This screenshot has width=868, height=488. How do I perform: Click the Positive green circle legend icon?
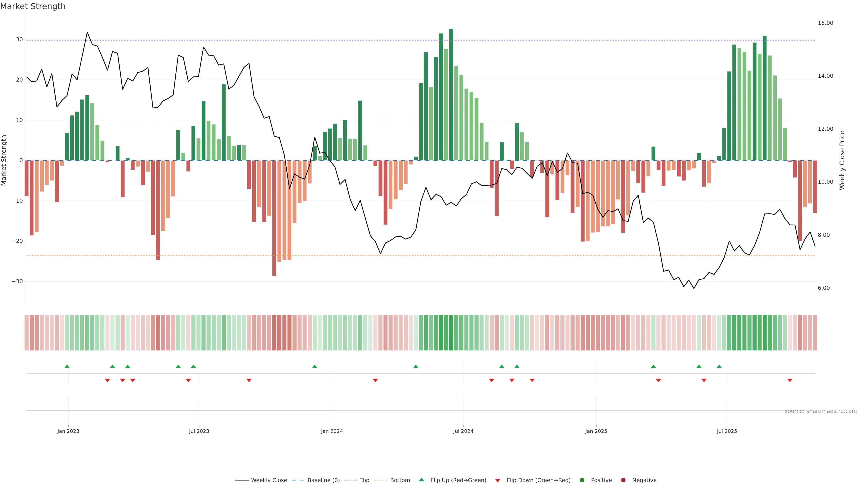click(582, 480)
